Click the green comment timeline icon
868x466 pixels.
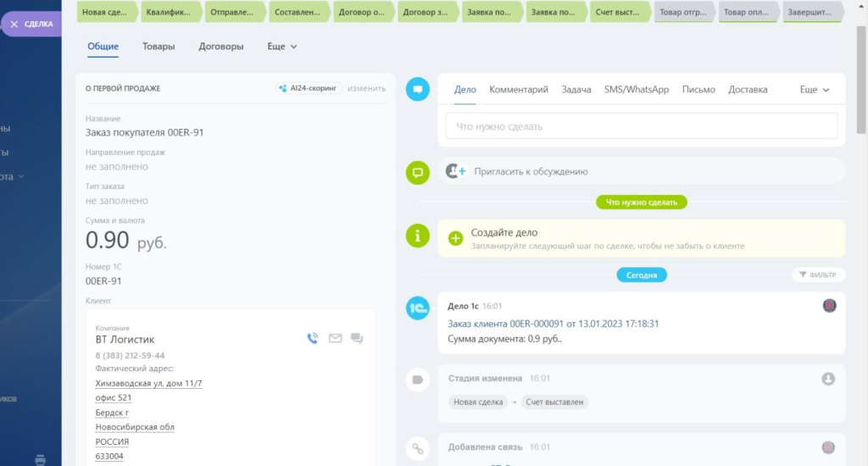tap(417, 173)
